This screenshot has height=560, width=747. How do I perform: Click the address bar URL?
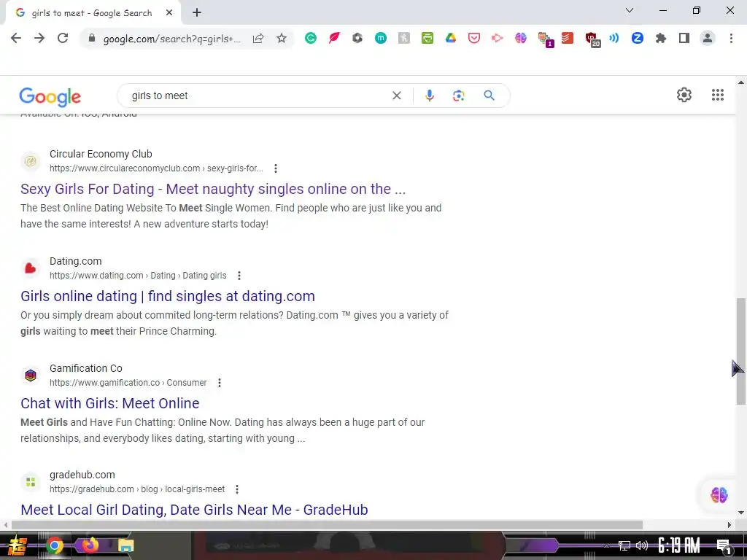pyautogui.click(x=172, y=39)
